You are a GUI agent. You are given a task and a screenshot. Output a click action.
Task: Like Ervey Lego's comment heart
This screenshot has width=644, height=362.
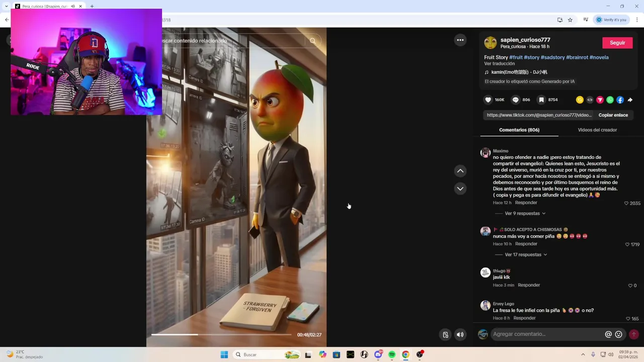628,319
